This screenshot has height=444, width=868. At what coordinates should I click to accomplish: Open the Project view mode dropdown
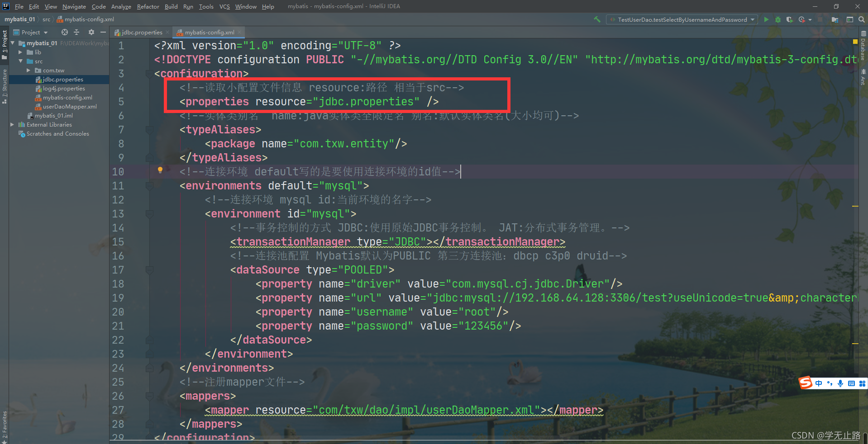pyautogui.click(x=46, y=33)
